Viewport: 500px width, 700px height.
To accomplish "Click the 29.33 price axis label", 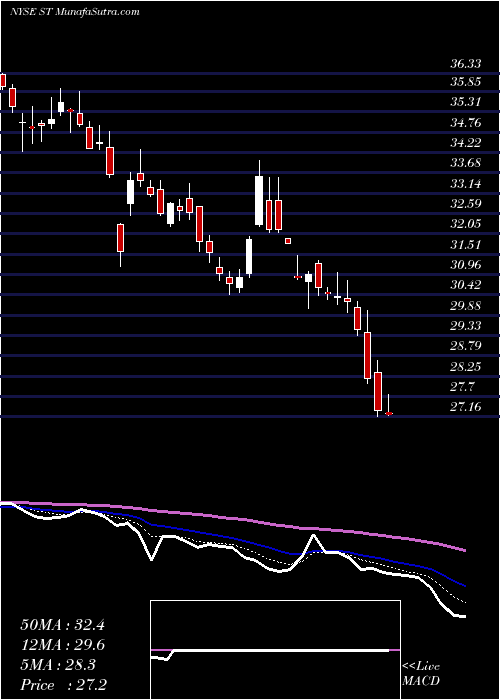I will coord(466,326).
